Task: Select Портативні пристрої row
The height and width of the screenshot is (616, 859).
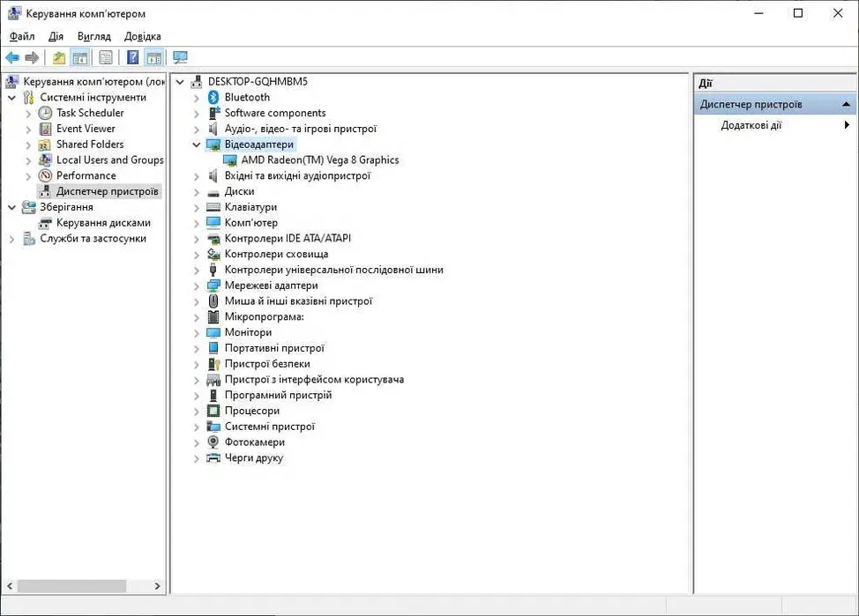Action: [274, 348]
